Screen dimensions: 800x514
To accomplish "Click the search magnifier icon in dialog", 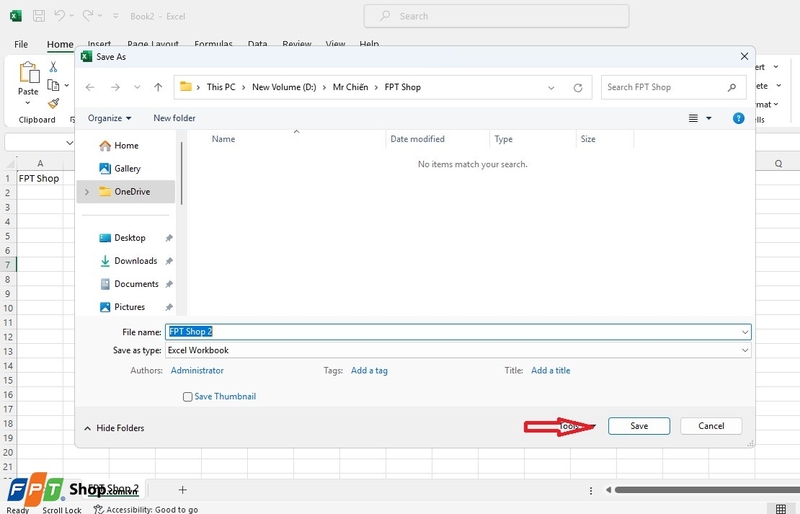I will 732,87.
